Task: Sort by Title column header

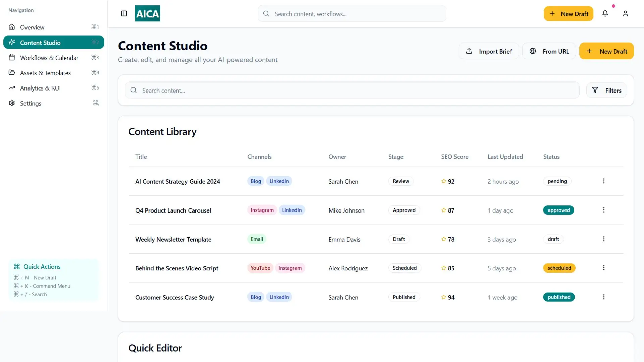Action: (141, 157)
